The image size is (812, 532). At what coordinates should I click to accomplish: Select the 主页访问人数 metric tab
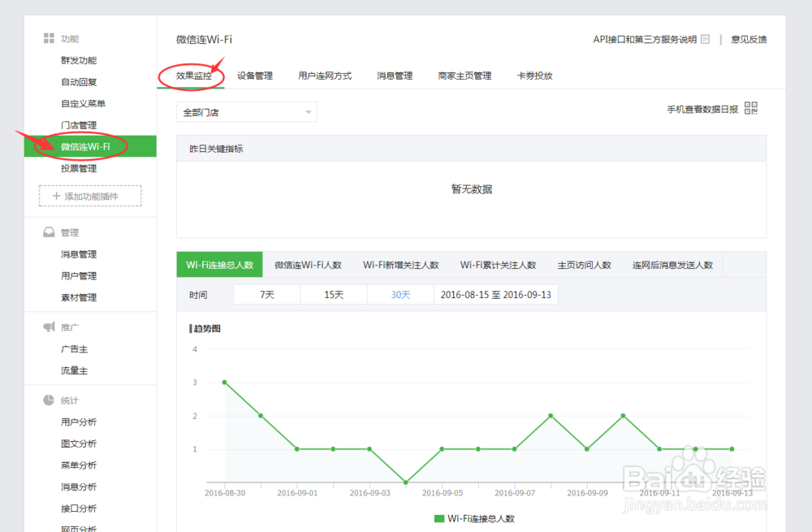click(584, 265)
